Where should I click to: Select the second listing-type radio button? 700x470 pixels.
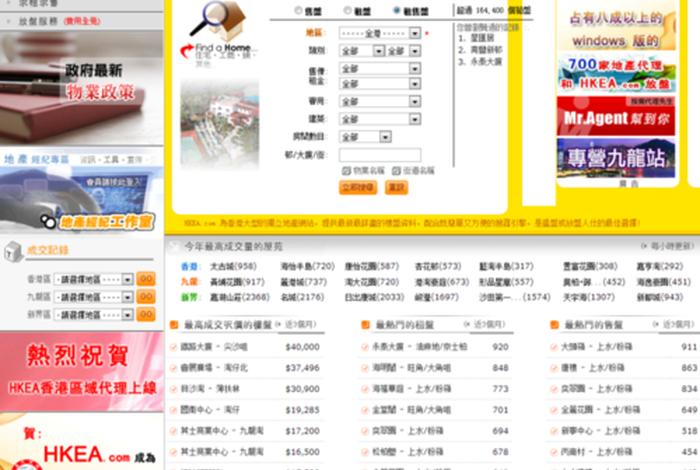point(347,10)
